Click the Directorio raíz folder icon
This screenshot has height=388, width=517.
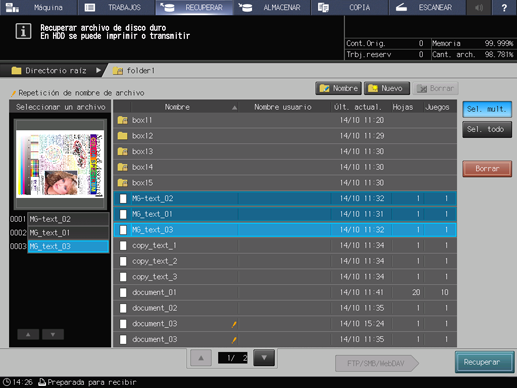16,70
